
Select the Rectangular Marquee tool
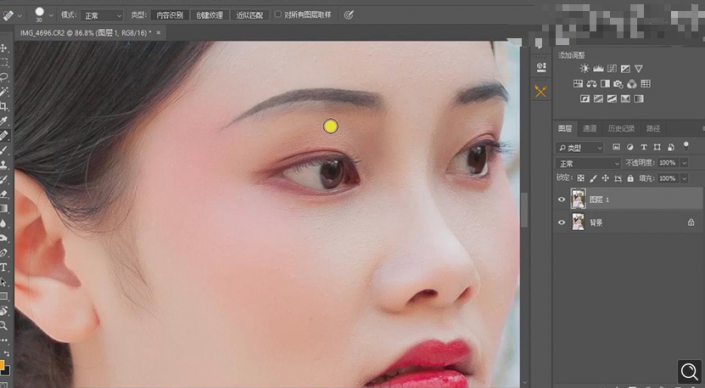tap(4, 62)
